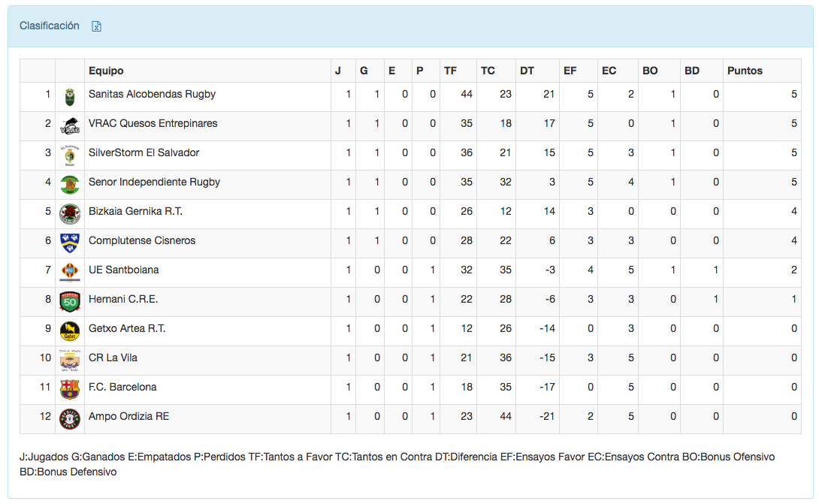
Task: Click the Senor Independiente Rugby badge
Action: point(70,183)
